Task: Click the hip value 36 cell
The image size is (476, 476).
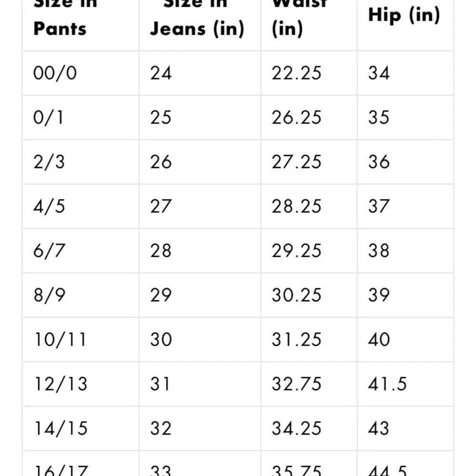Action: 379,162
